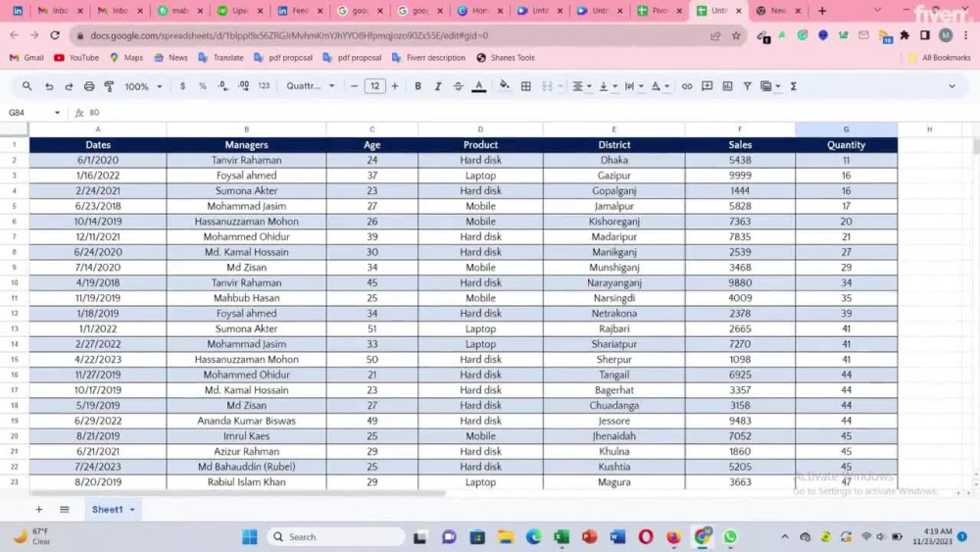The image size is (980, 552).
Task: Open the Translate bookmark
Action: point(220,58)
